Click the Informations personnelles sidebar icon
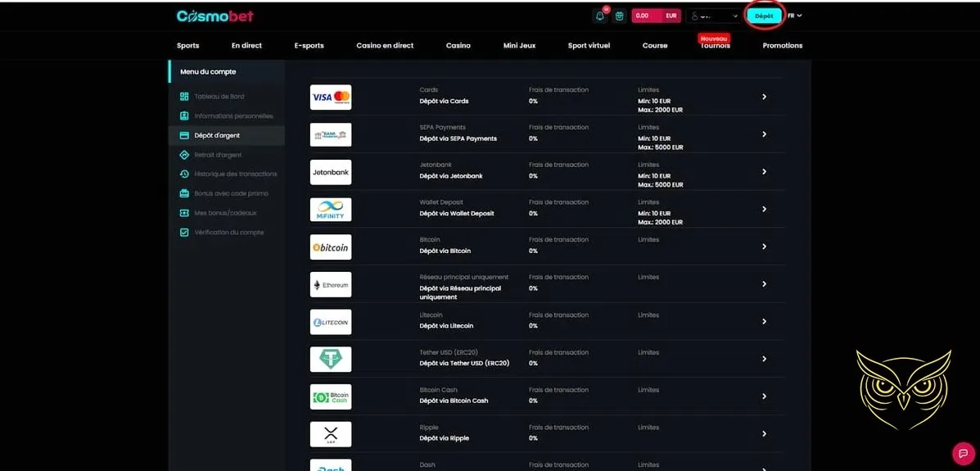 tap(184, 115)
